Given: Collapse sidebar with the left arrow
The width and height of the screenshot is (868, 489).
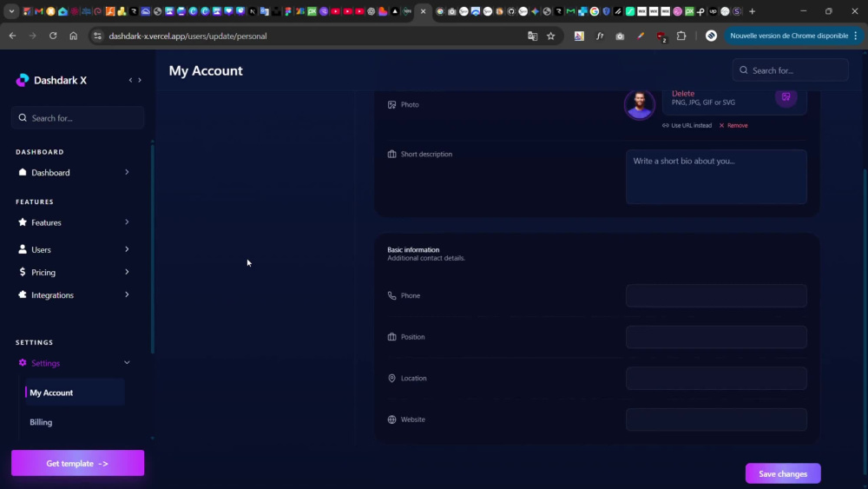Looking at the screenshot, I should tap(131, 80).
